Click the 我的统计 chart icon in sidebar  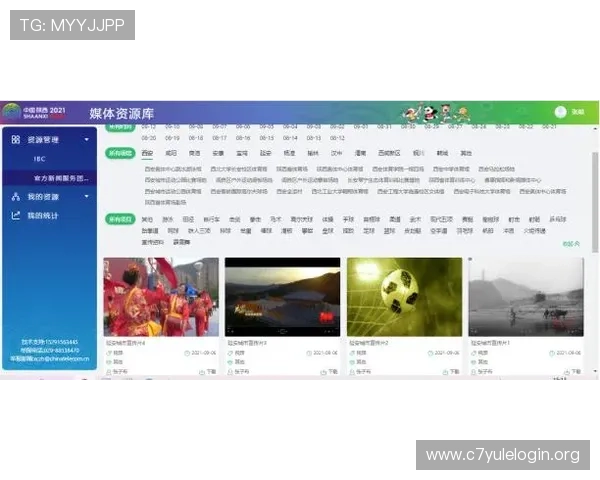[16, 216]
